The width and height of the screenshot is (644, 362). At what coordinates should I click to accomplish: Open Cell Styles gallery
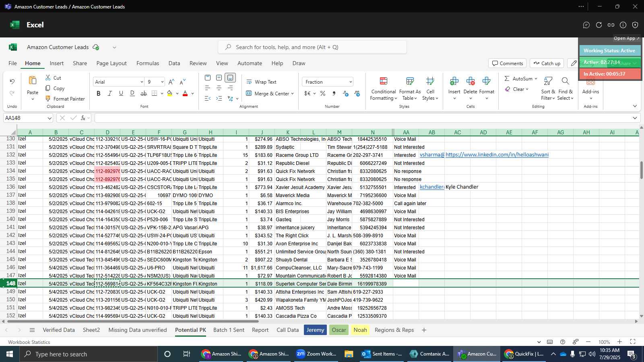tap(430, 88)
